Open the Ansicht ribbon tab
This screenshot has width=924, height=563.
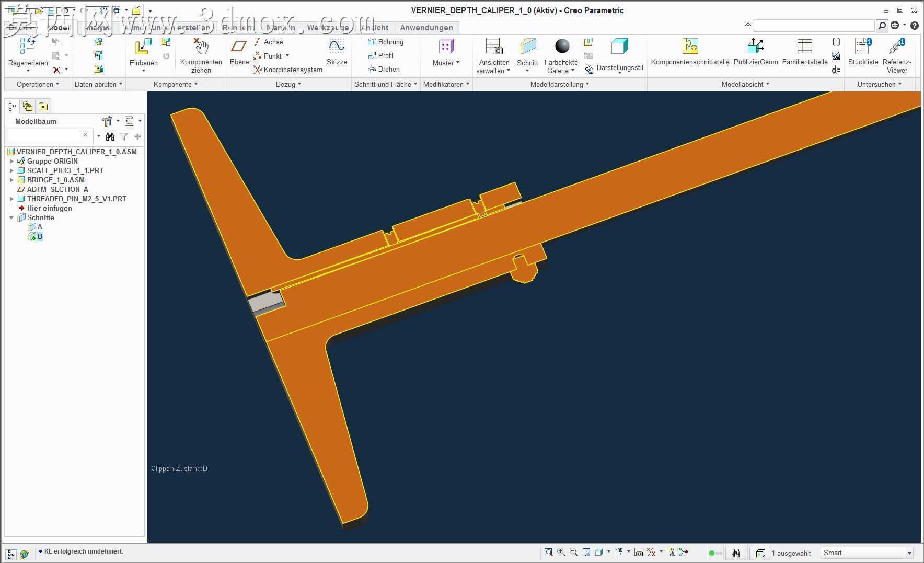(374, 28)
